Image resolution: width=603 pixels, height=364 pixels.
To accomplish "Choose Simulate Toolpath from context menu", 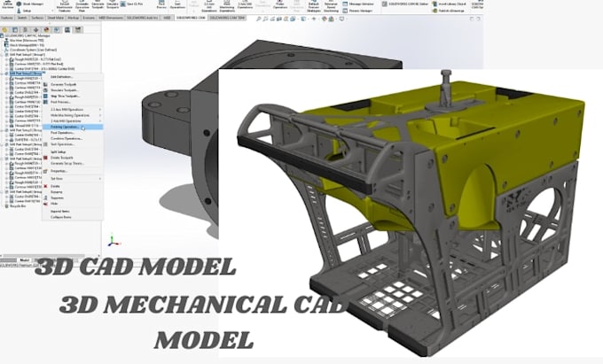I will click(73, 90).
